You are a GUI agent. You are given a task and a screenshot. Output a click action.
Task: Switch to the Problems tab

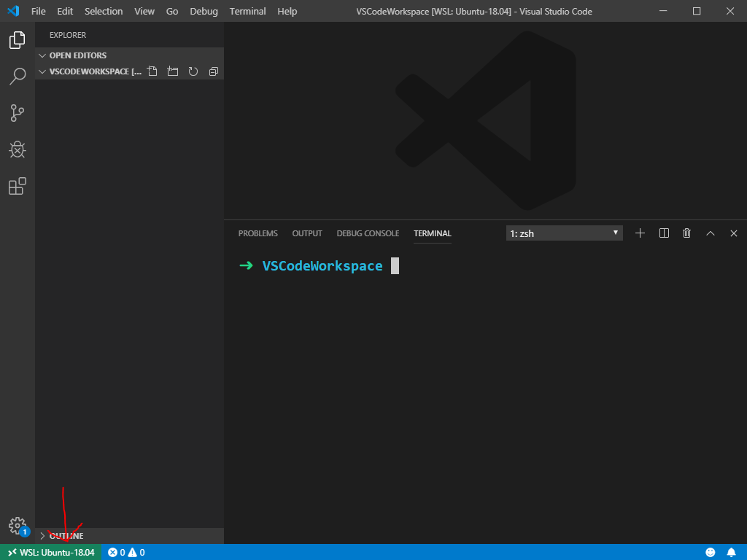(258, 233)
